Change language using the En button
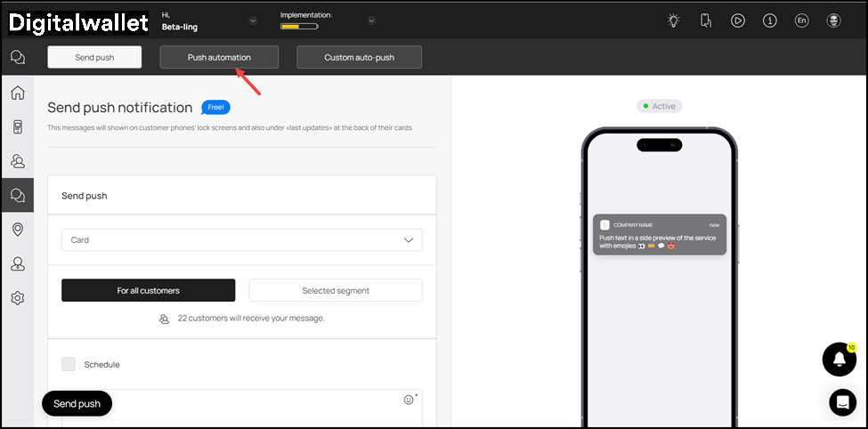Image resolution: width=868 pixels, height=429 pixels. click(801, 20)
